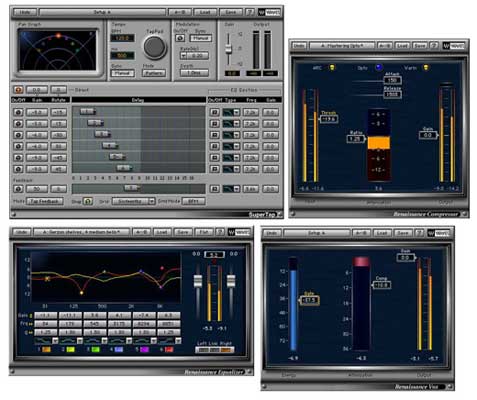
Task: Open the Save menu in Renaissance Equalizer
Action: [183, 232]
